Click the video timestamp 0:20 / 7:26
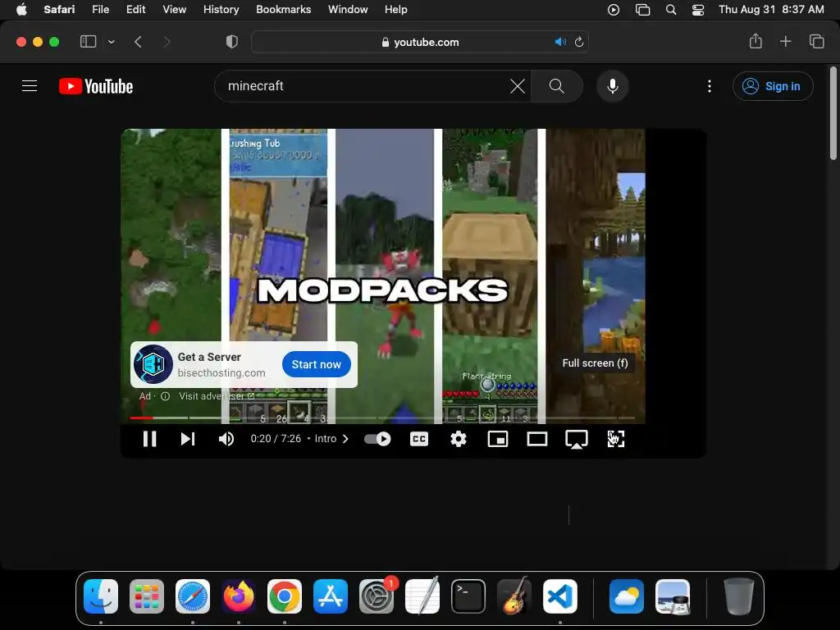Viewport: 840px width, 630px height. click(276, 439)
